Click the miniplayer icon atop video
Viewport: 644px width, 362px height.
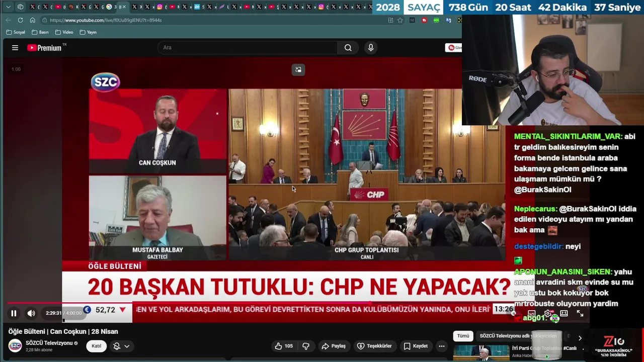coord(298,70)
